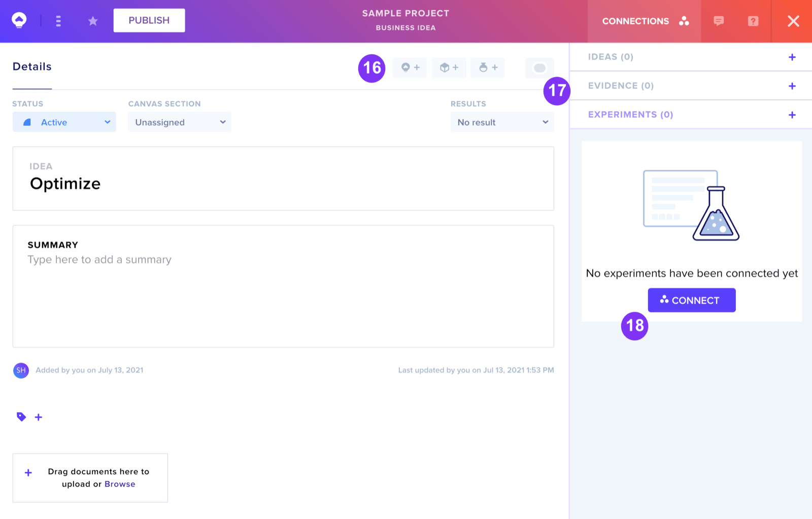Close the details view with X
This screenshot has height=519, width=812.
click(793, 21)
